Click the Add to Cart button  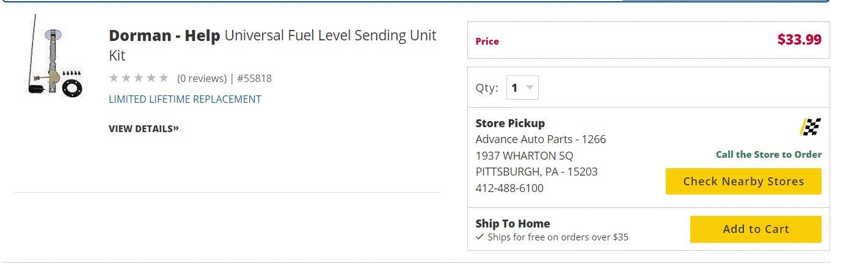pyautogui.click(x=756, y=229)
